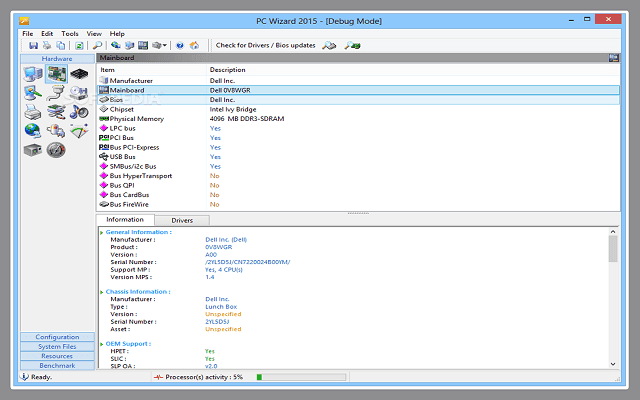640x400 pixels.
Task: Select the Multimedia music note icon
Action: tap(79, 111)
